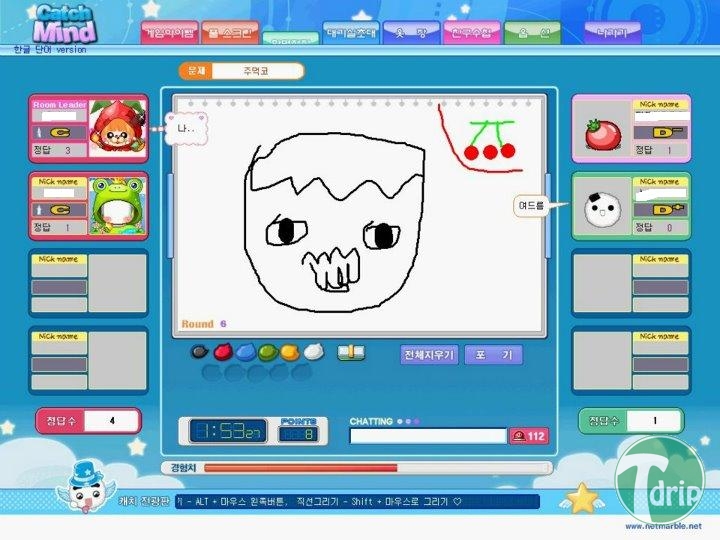The width and height of the screenshot is (720, 540).
Task: Click the white rice-ball player avatar
Action: [x=602, y=210]
